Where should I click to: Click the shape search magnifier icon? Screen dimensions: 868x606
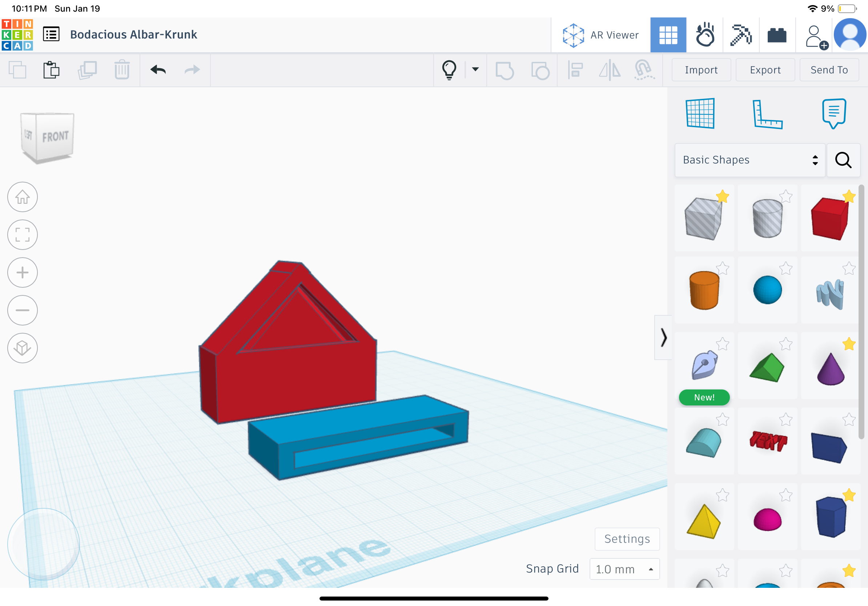[x=843, y=160]
